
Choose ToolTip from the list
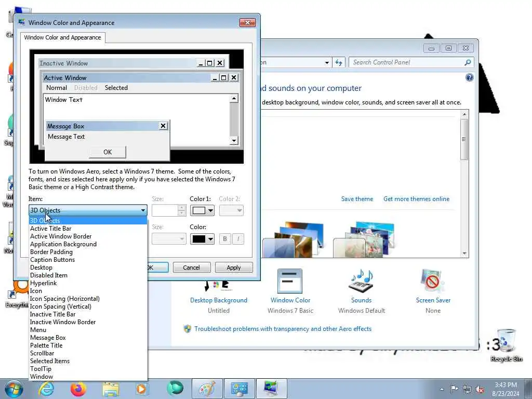(88, 369)
